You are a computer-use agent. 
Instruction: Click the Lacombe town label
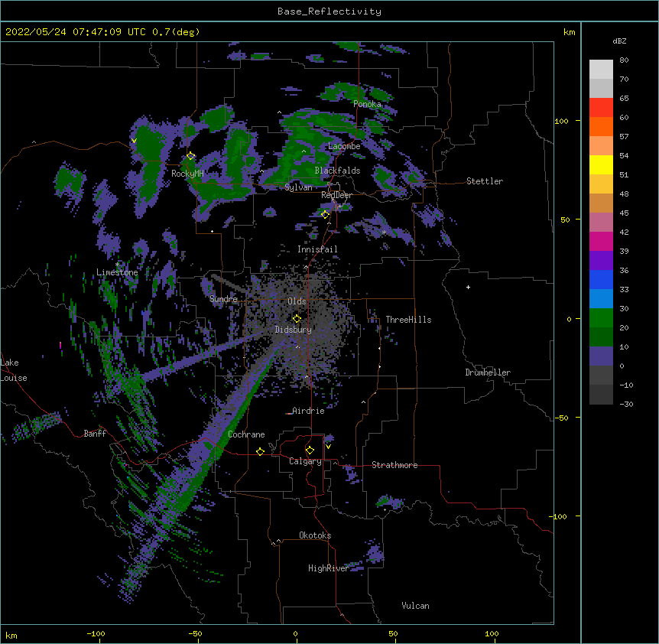click(344, 146)
